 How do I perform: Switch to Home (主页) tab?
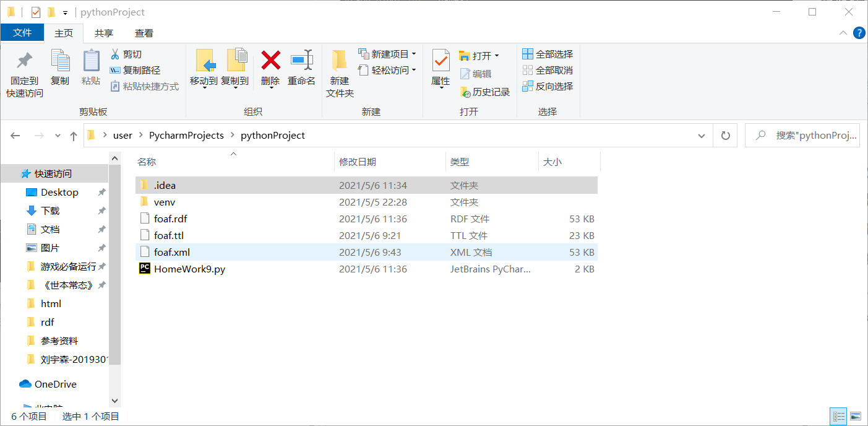click(64, 33)
